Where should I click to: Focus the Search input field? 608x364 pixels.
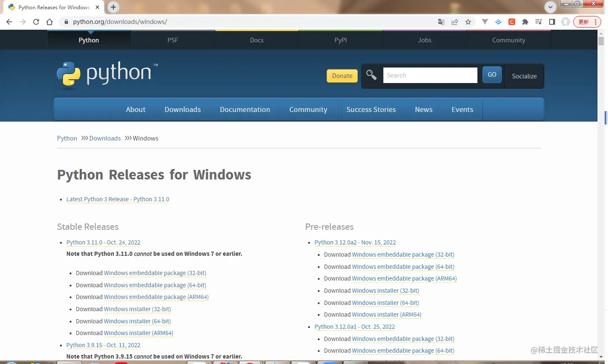coord(430,75)
